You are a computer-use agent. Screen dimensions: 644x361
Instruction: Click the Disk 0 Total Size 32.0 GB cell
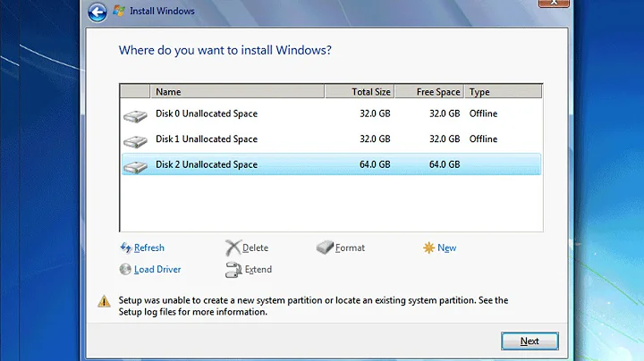click(x=375, y=113)
